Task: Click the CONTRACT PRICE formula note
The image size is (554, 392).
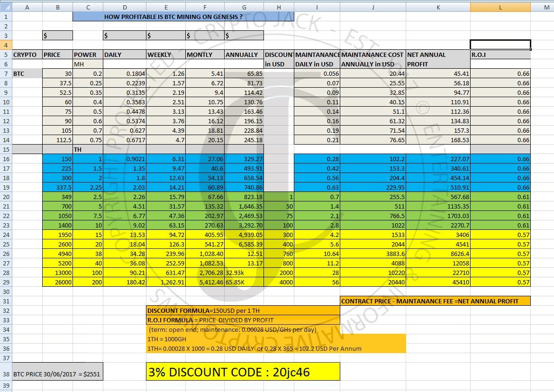Action: click(435, 301)
